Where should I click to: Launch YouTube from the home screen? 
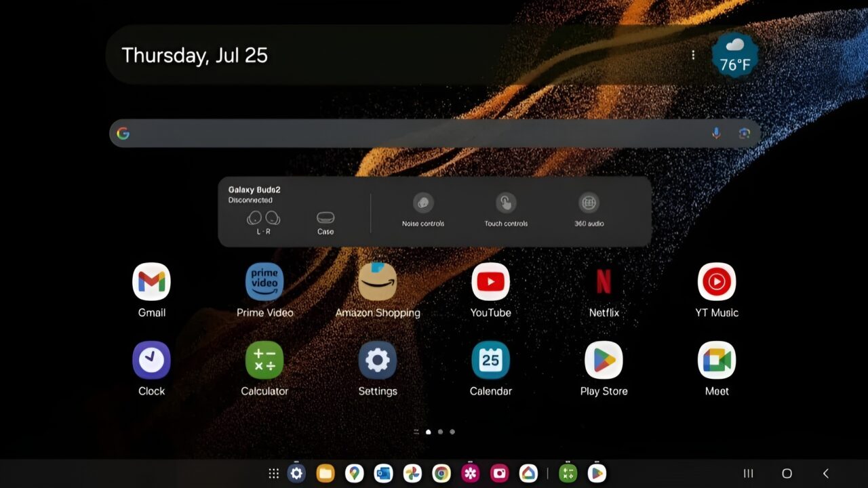tap(490, 282)
